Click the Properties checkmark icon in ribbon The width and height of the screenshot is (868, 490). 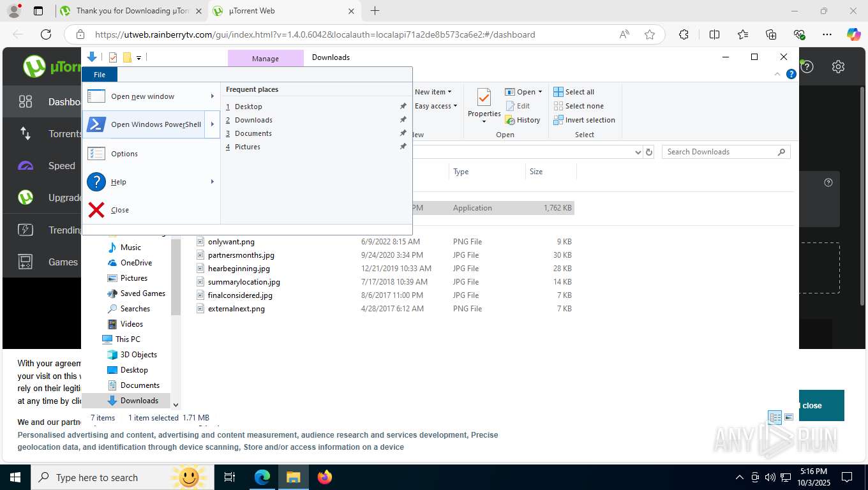pos(484,98)
